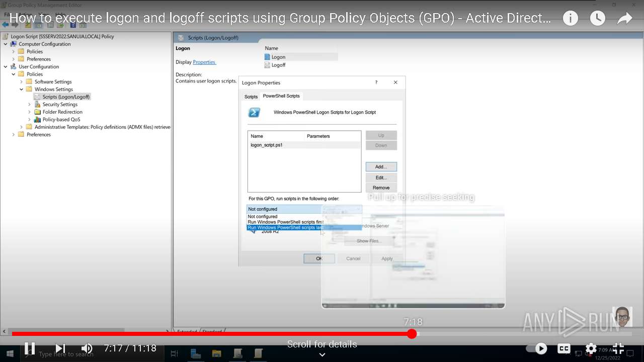Image resolution: width=644 pixels, height=362 pixels.
Task: Click the Name column header in scripts list
Action: click(x=277, y=136)
